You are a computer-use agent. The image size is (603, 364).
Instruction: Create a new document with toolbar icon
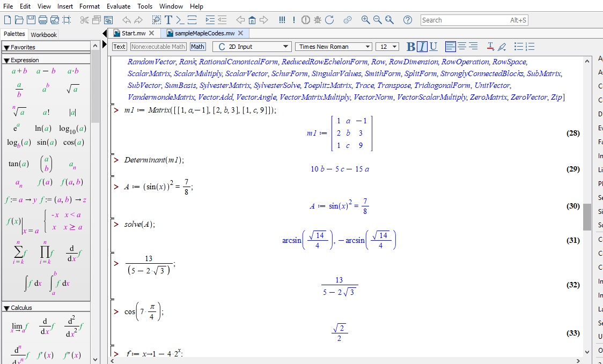8,20
